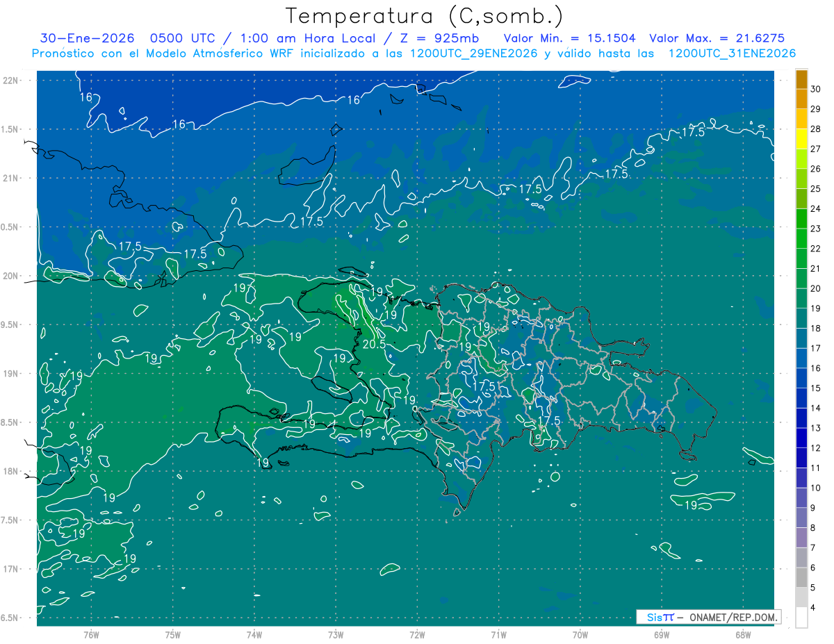
Task: Click the color bar label "18"
Action: click(x=816, y=328)
